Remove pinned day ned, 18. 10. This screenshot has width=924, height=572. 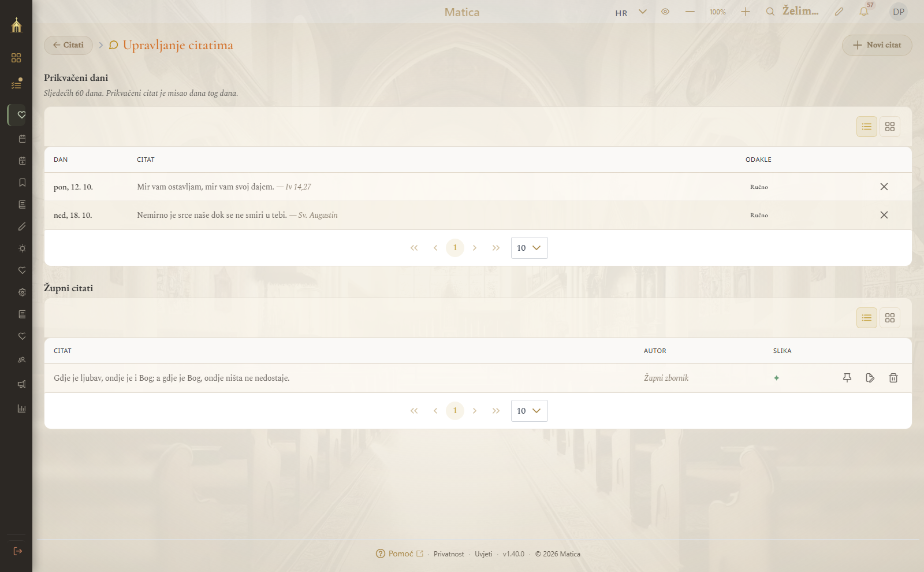[x=884, y=215]
